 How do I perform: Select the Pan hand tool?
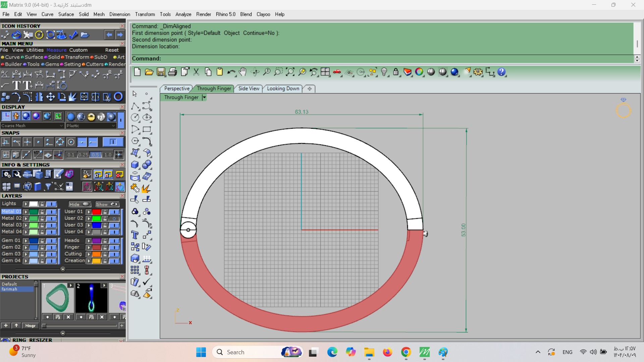tap(243, 72)
